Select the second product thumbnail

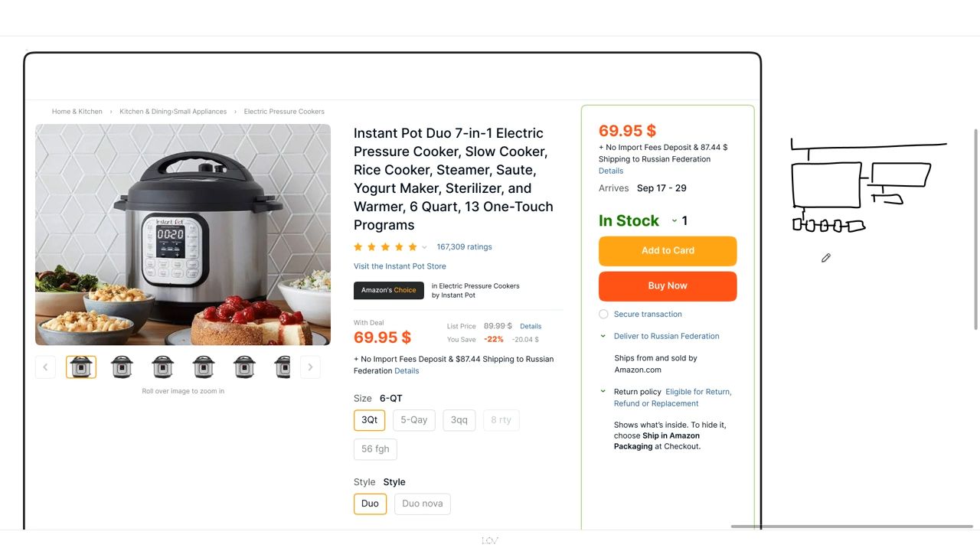(122, 367)
